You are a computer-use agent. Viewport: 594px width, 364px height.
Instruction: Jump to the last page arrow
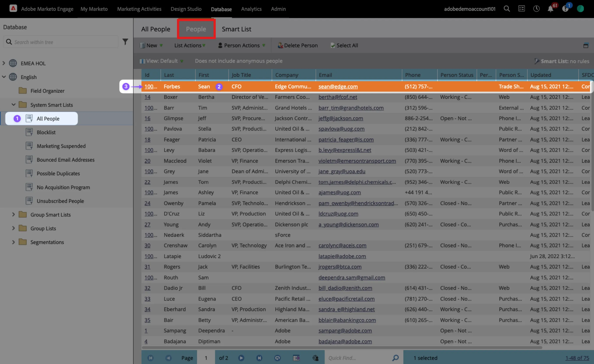coord(259,358)
